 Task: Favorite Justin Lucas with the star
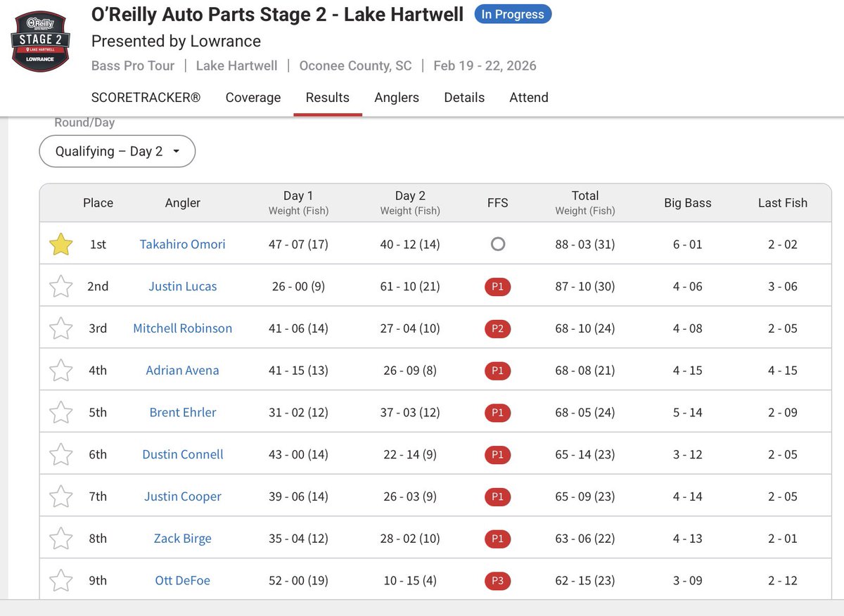(x=61, y=286)
